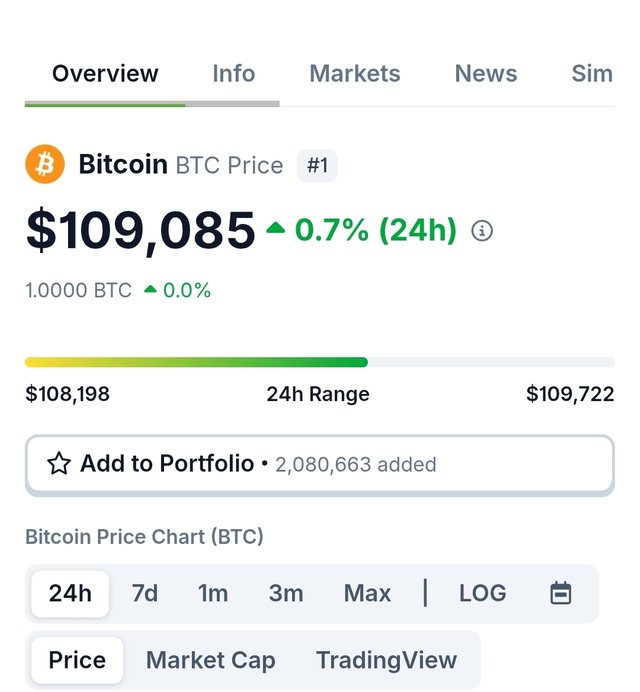Choose the 3m chart range

[286, 593]
